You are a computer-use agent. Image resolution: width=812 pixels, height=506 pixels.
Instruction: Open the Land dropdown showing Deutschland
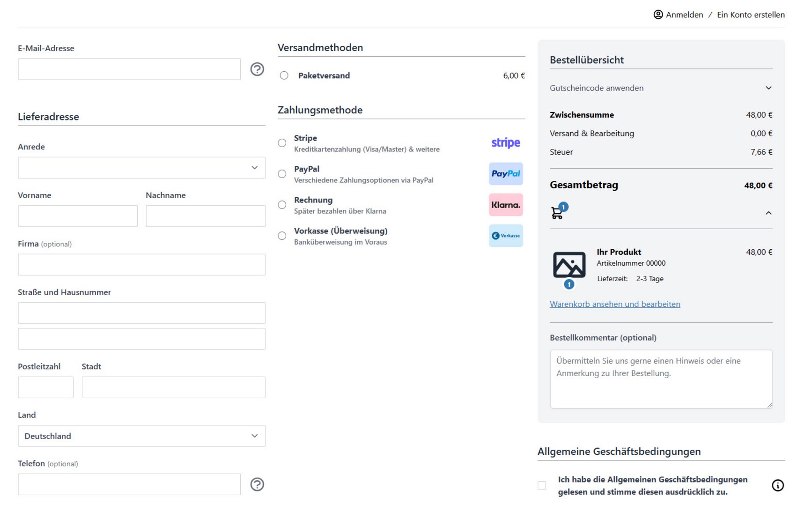click(x=141, y=436)
